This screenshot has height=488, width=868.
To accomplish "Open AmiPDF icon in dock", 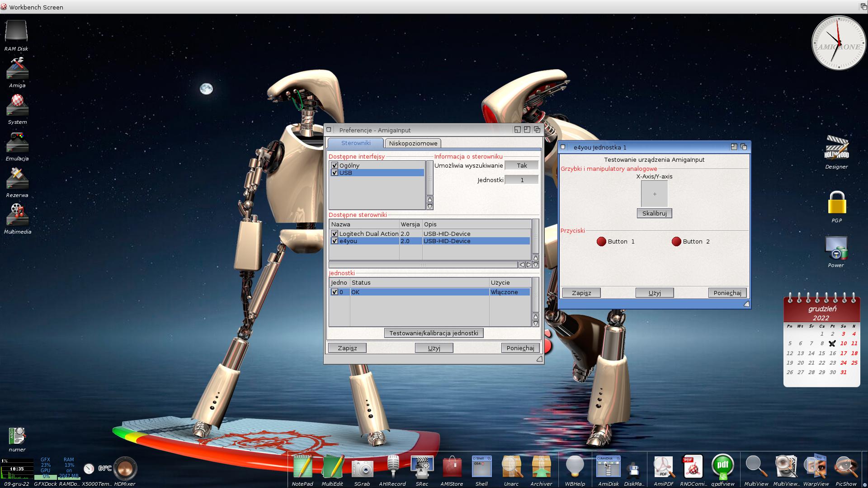I will pyautogui.click(x=663, y=467).
